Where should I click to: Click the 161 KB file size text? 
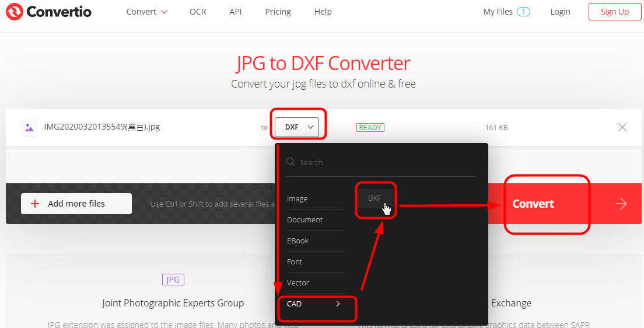pos(496,127)
